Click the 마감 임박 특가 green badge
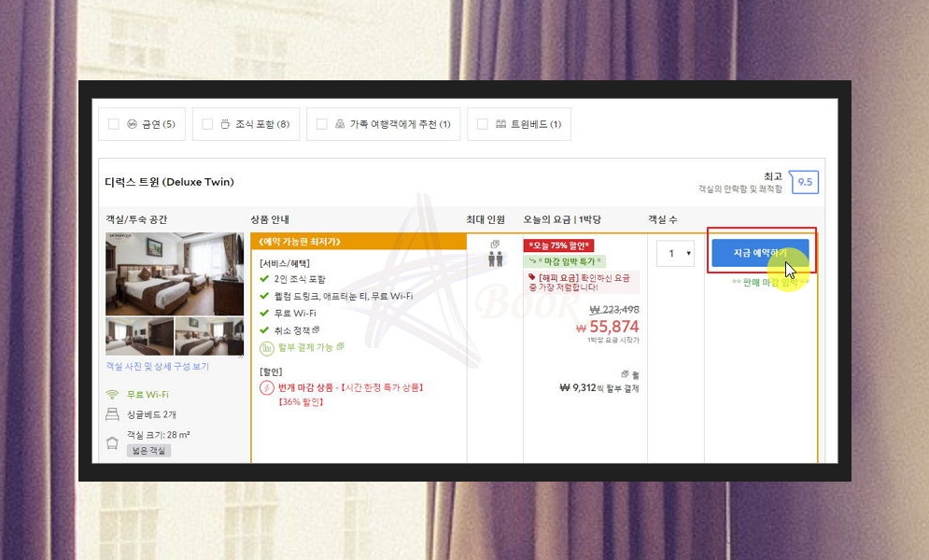The image size is (929, 560). (x=565, y=261)
